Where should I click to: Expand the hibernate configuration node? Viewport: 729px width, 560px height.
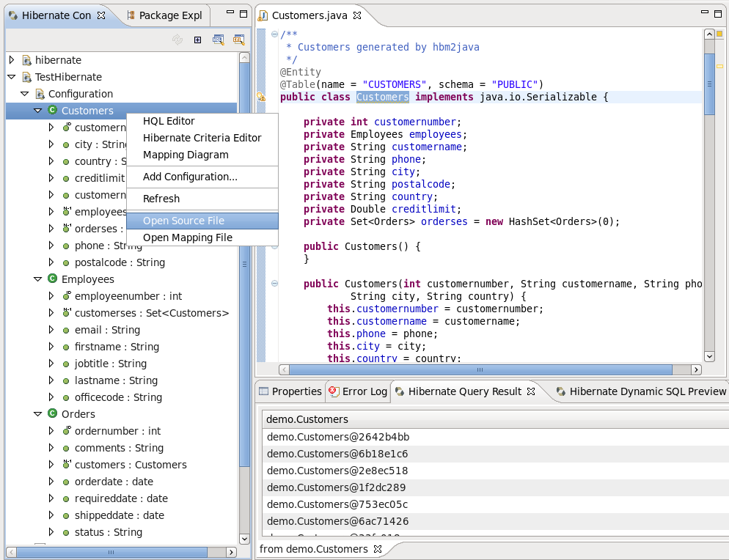(x=11, y=59)
